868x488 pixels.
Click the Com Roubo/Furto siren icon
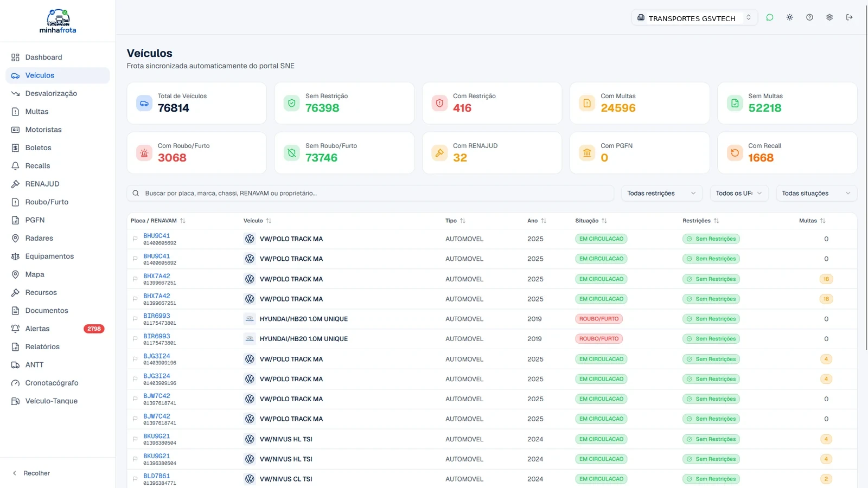[144, 153]
